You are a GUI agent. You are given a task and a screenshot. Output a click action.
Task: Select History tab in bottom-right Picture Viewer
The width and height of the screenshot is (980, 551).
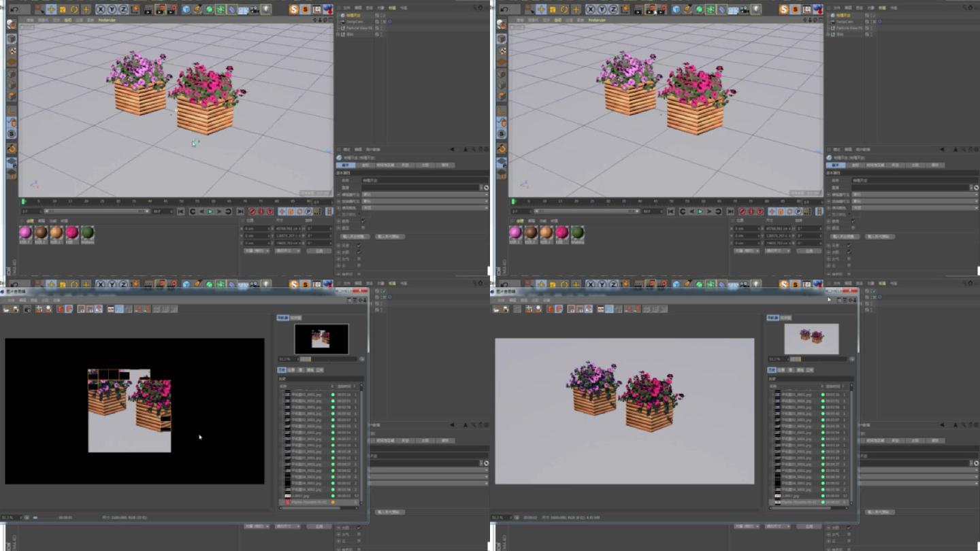[772, 370]
